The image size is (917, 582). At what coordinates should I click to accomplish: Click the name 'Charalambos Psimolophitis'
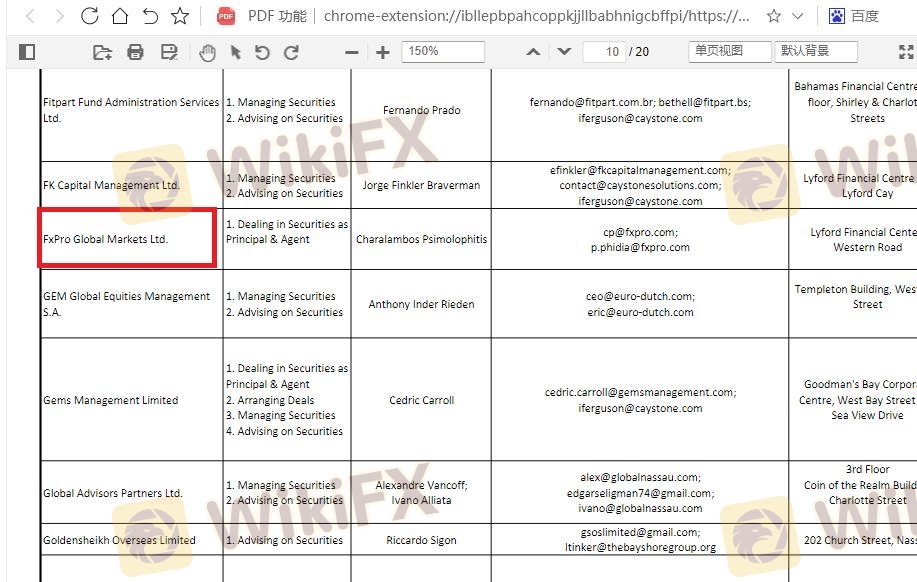422,239
